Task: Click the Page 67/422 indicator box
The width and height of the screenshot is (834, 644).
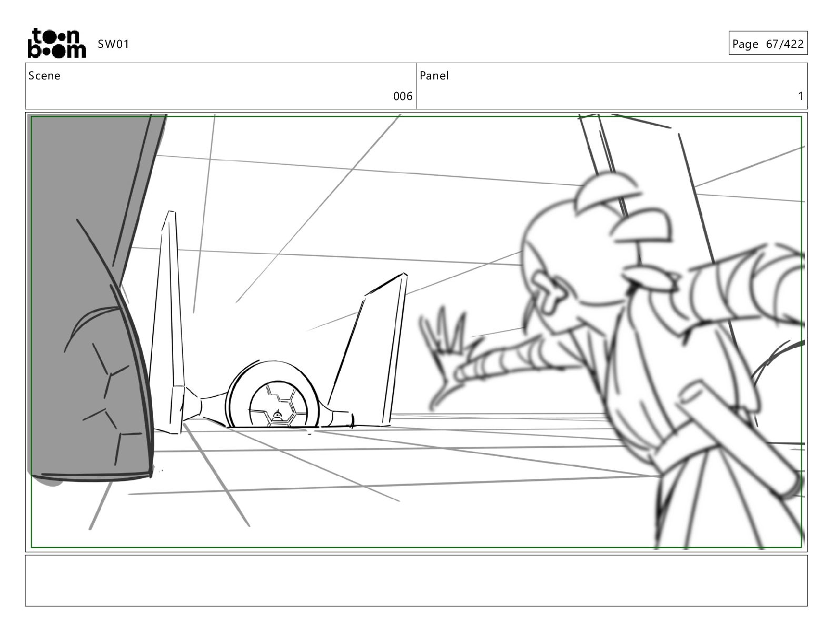Action: [768, 44]
